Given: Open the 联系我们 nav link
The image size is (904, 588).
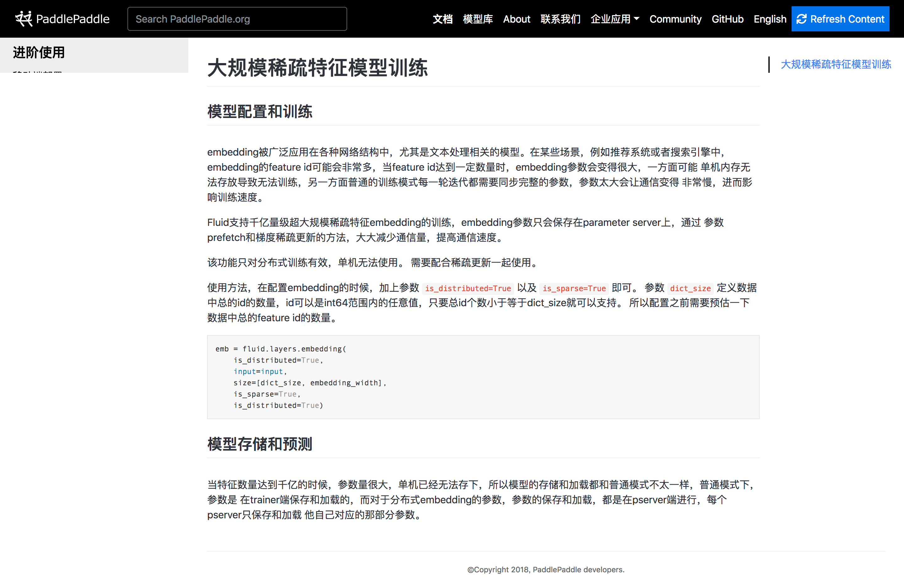Looking at the screenshot, I should pos(560,19).
